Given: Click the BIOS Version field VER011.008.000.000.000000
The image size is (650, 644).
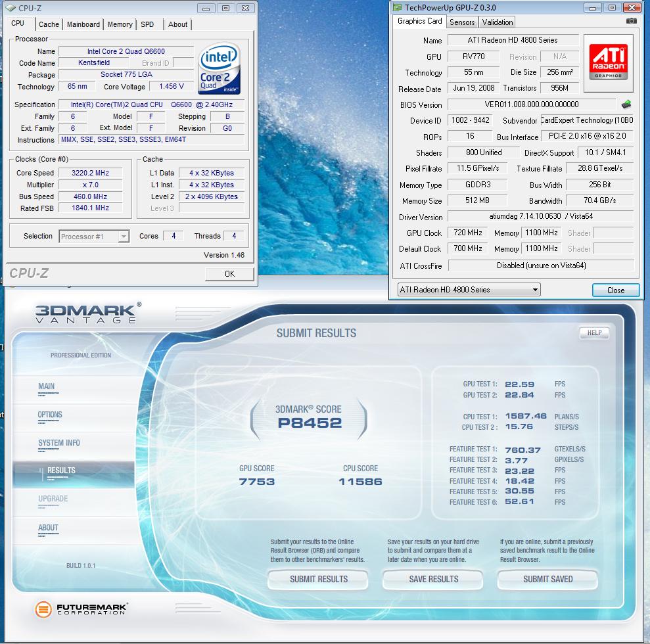Looking at the screenshot, I should click(x=532, y=104).
